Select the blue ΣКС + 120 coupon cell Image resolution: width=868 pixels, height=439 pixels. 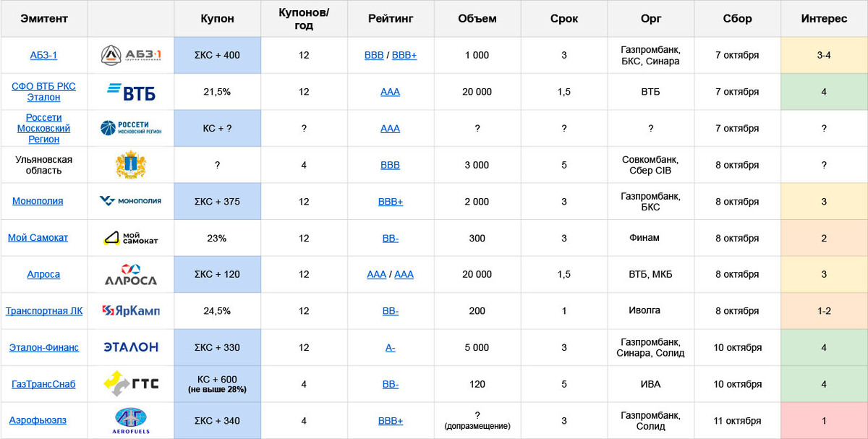coord(217,275)
